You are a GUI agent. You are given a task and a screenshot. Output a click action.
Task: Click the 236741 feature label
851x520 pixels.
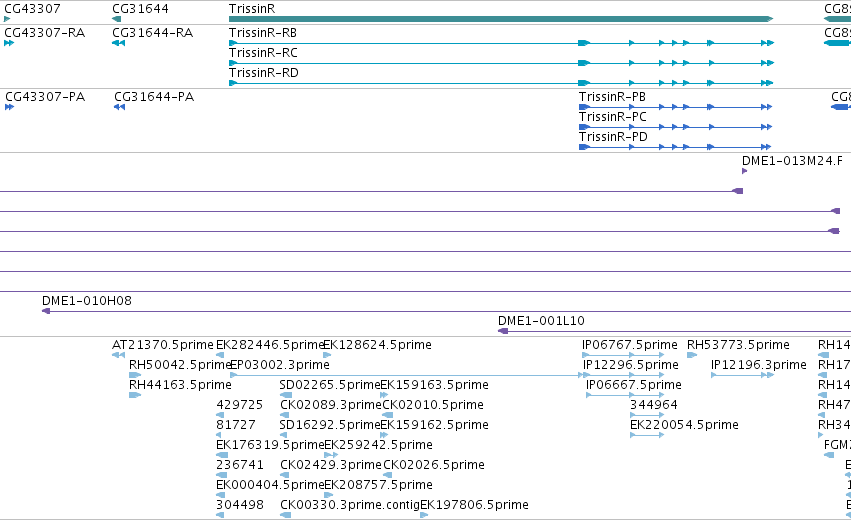pyautogui.click(x=240, y=465)
